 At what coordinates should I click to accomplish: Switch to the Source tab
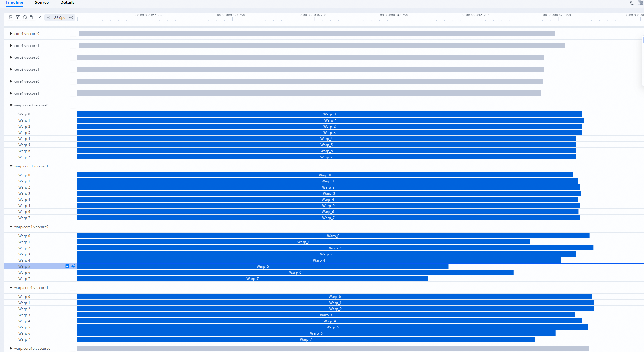pos(42,3)
